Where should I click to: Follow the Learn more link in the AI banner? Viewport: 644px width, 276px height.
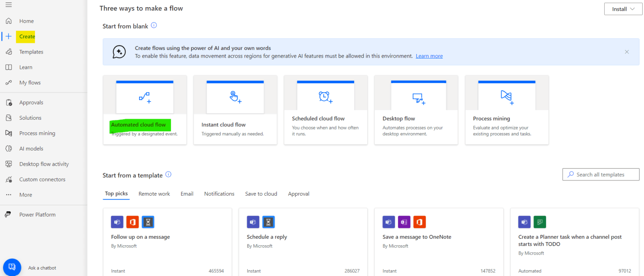click(x=429, y=56)
